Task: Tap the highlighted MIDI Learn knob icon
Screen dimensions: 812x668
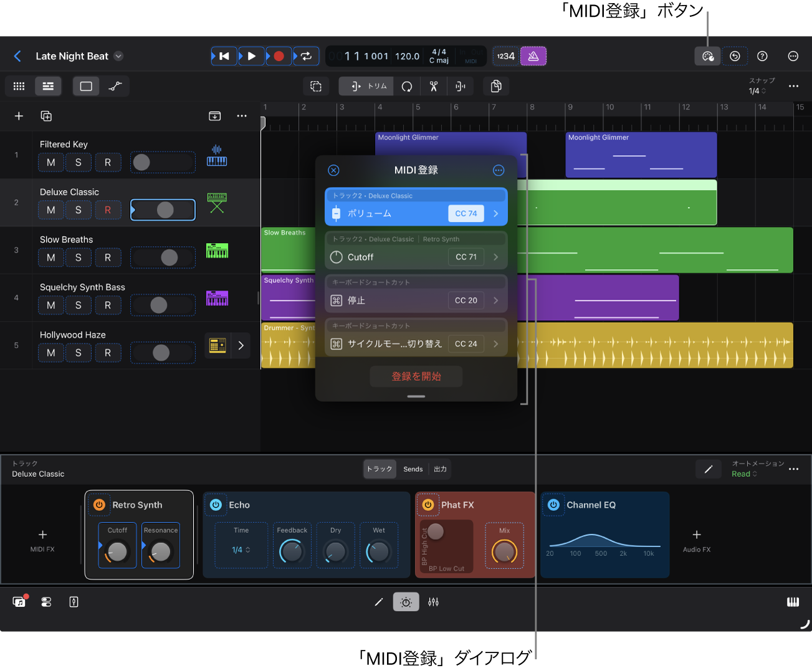Action: click(x=707, y=55)
